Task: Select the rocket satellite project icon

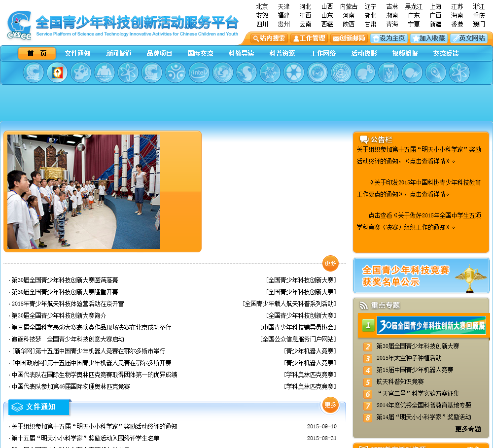Action: 436,72
